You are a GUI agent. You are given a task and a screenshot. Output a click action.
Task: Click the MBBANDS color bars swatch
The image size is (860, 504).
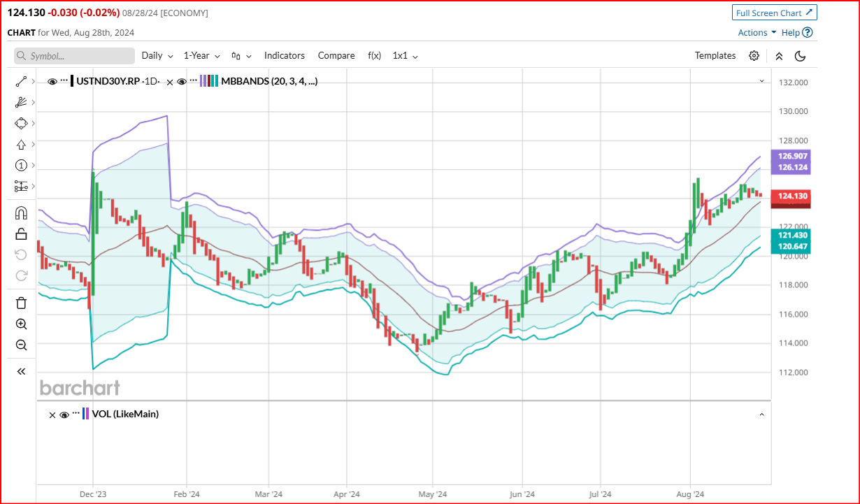pyautogui.click(x=208, y=81)
